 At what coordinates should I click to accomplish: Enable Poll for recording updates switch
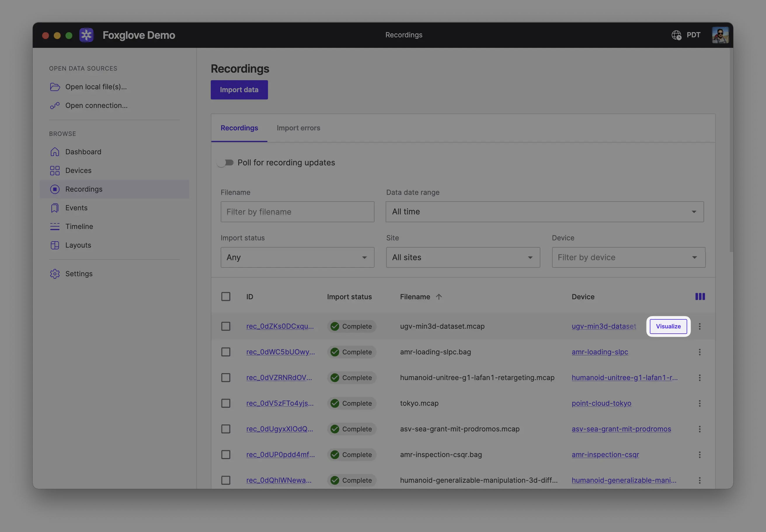coord(226,163)
